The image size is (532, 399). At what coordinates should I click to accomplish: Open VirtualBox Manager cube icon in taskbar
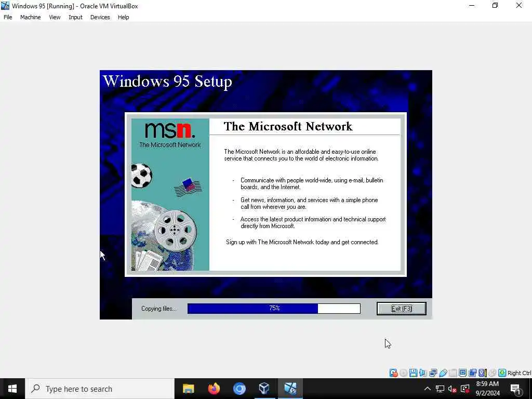coord(264,389)
